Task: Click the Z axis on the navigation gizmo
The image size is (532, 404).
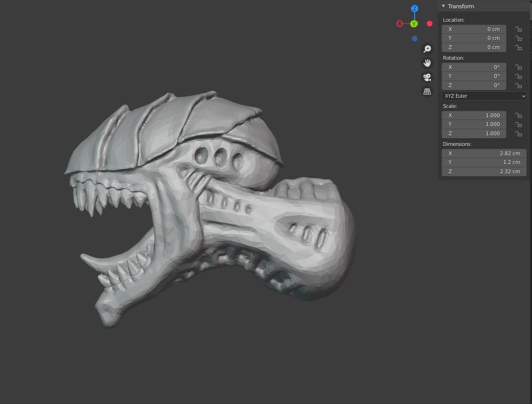Action: [x=414, y=8]
